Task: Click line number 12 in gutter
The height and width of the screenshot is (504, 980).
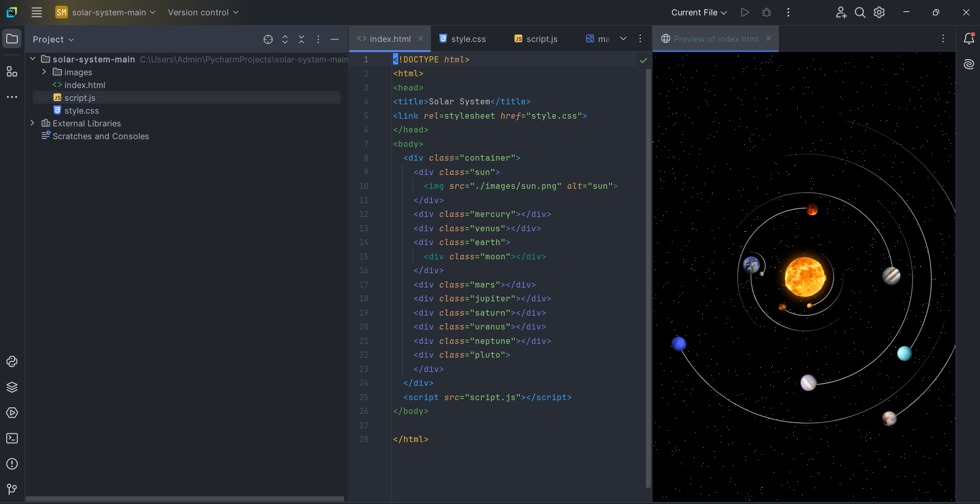Action: pos(364,214)
